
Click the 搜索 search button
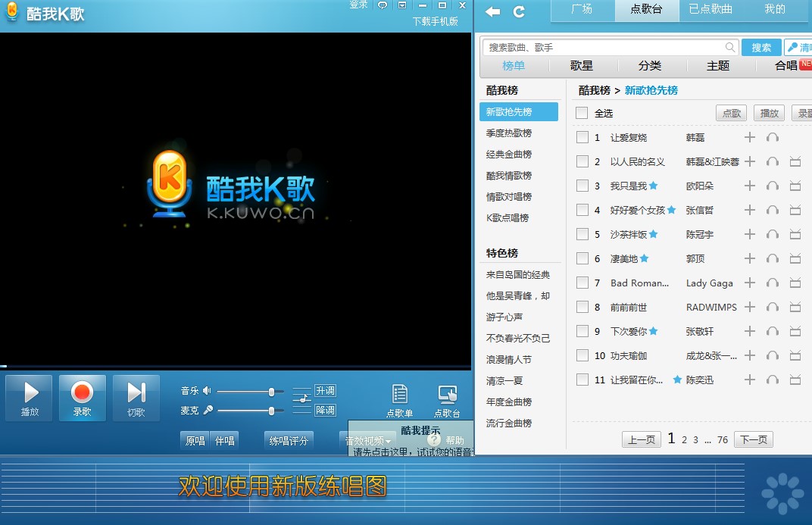point(761,48)
